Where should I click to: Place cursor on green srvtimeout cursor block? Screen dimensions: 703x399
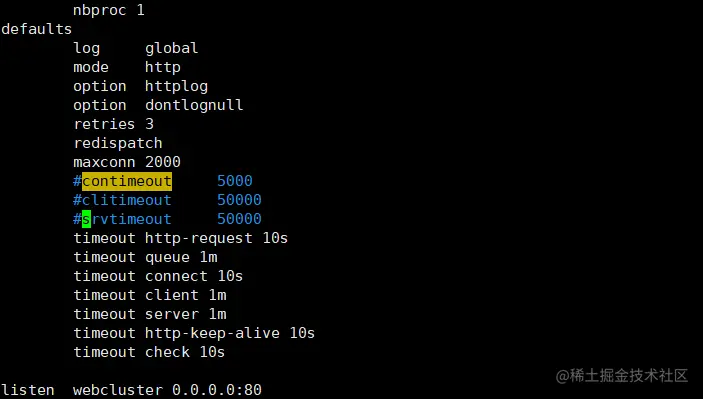pos(86,219)
